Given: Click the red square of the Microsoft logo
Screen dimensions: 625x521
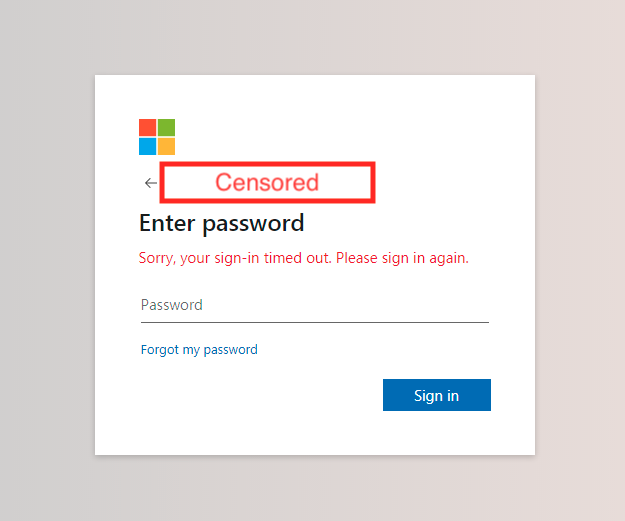Looking at the screenshot, I should (x=147, y=127).
